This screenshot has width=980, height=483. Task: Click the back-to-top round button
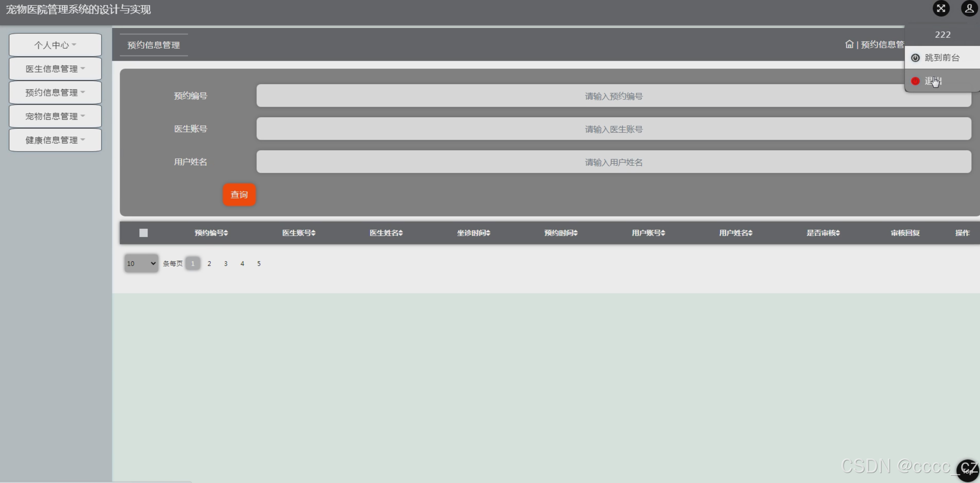click(x=967, y=470)
